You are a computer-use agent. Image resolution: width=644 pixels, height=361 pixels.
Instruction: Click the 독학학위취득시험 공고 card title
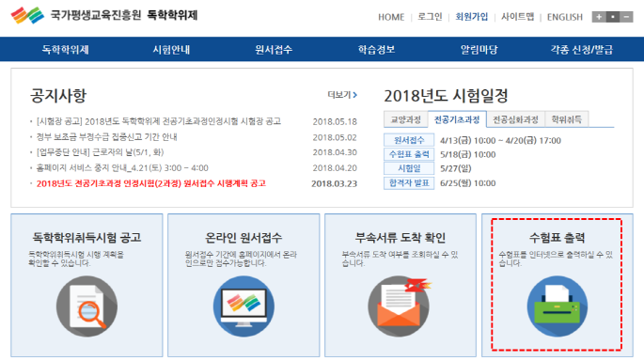(86, 238)
